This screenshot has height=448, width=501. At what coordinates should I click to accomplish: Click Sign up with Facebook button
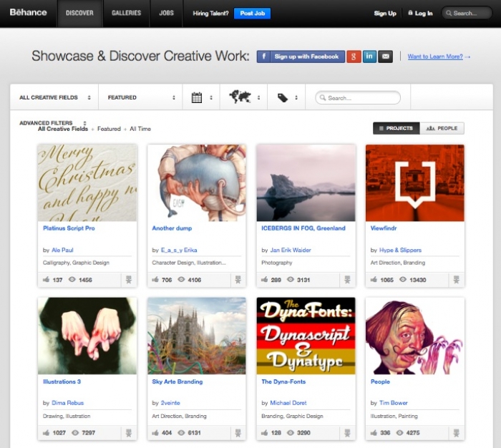point(301,57)
